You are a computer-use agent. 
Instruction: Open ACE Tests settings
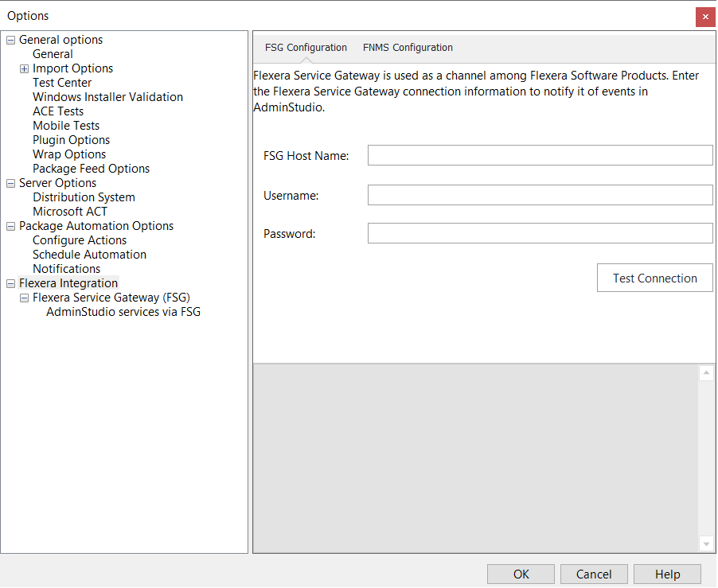[58, 111]
